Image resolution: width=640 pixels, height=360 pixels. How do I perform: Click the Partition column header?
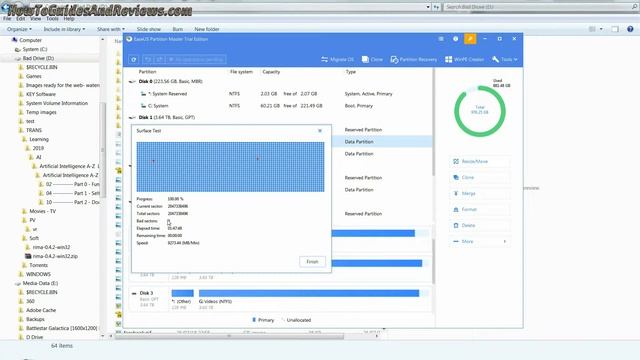coord(147,72)
